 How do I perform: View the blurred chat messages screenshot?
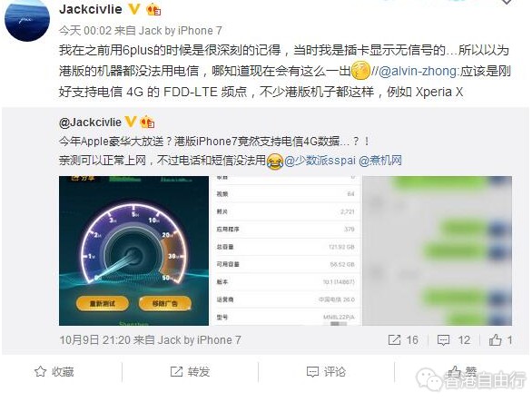pyautogui.click(x=438, y=250)
